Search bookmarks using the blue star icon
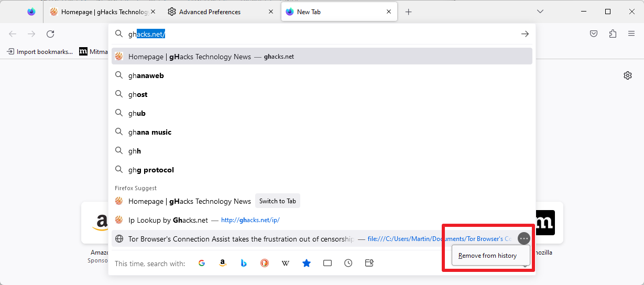The width and height of the screenshot is (644, 285). [307, 263]
